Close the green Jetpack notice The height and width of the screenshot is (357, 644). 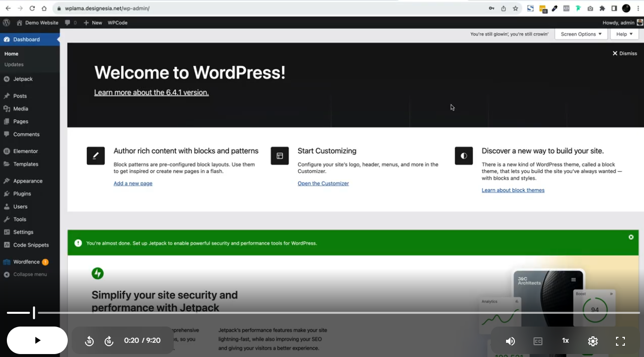click(x=631, y=237)
